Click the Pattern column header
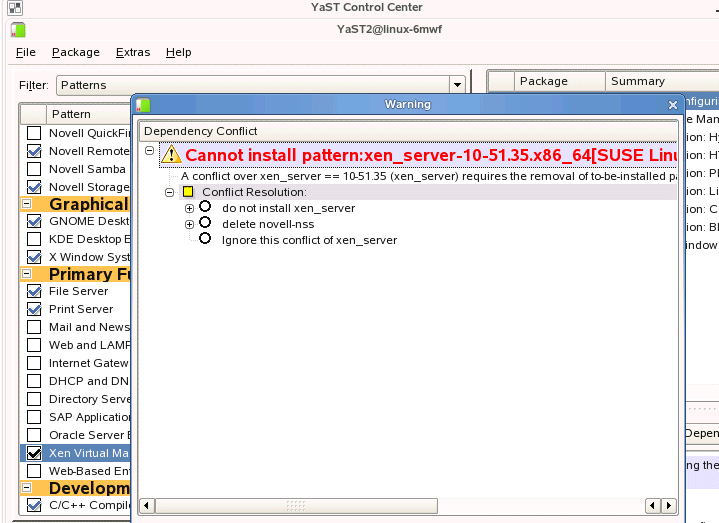 [89, 114]
